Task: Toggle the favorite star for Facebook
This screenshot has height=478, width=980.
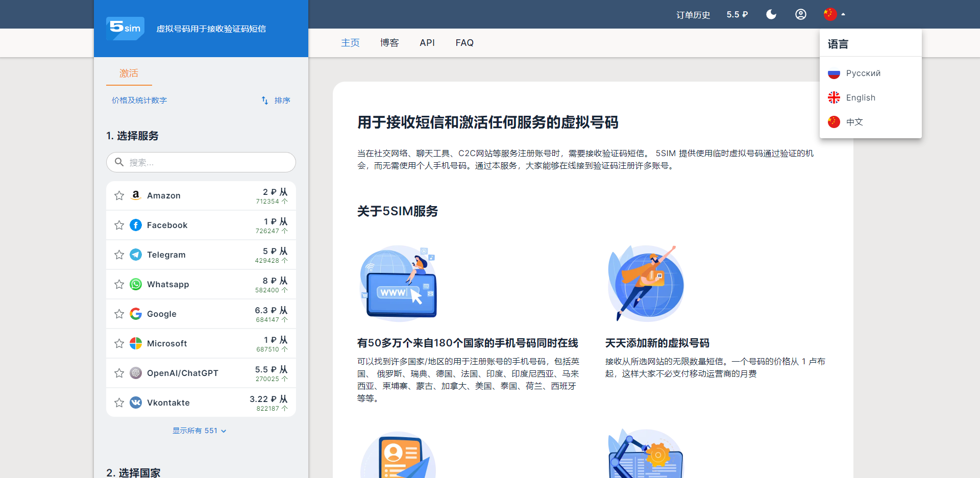Action: click(119, 225)
